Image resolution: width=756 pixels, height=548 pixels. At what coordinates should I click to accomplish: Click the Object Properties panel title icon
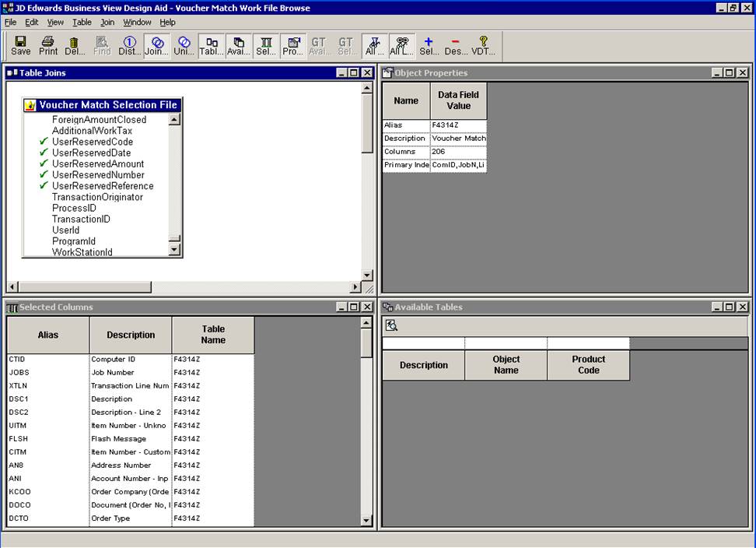click(x=387, y=73)
